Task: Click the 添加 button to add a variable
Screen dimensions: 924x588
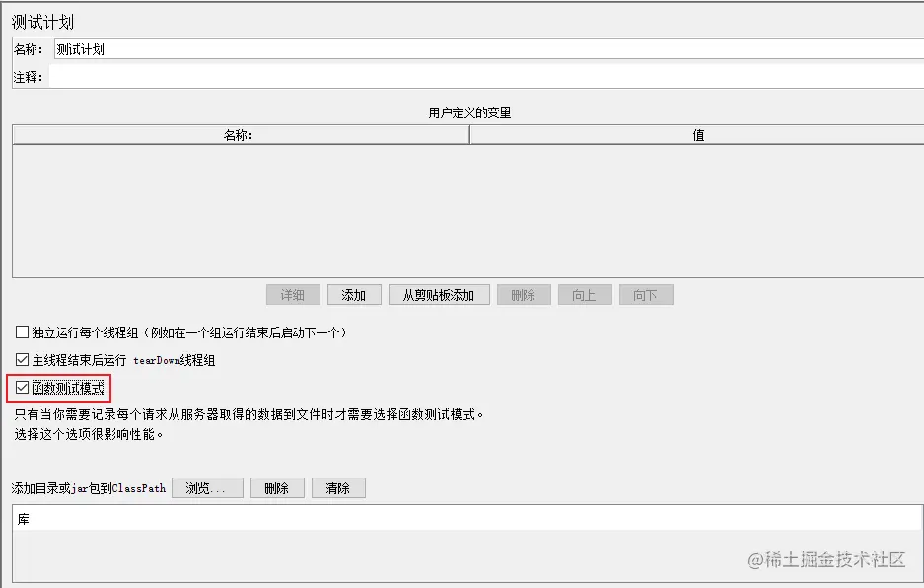Action: [353, 294]
